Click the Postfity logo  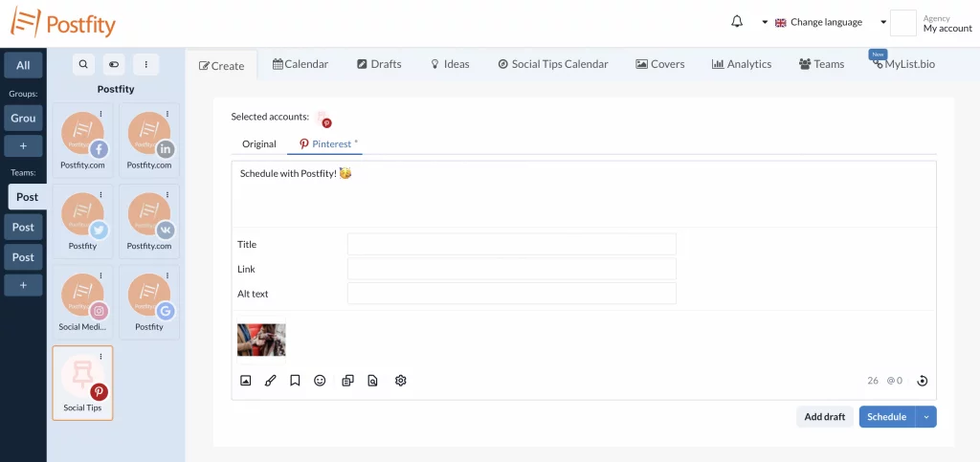pos(62,24)
